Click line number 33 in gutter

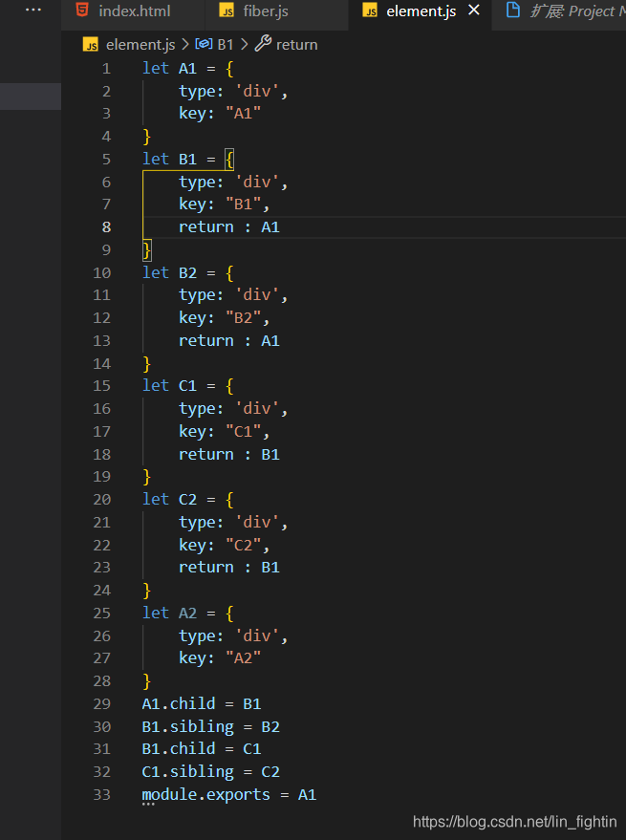(x=102, y=794)
